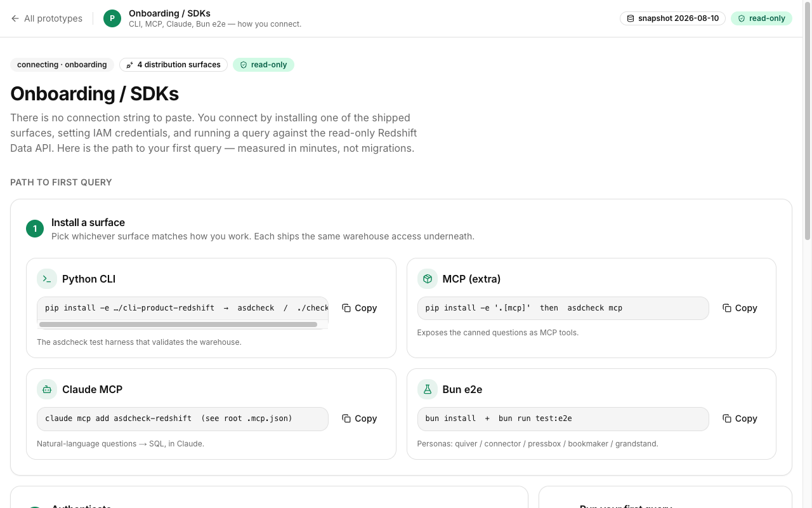Viewport: 812px width, 508px height.
Task: Click the PATH TO FIRST QUERY label
Action: 61,182
